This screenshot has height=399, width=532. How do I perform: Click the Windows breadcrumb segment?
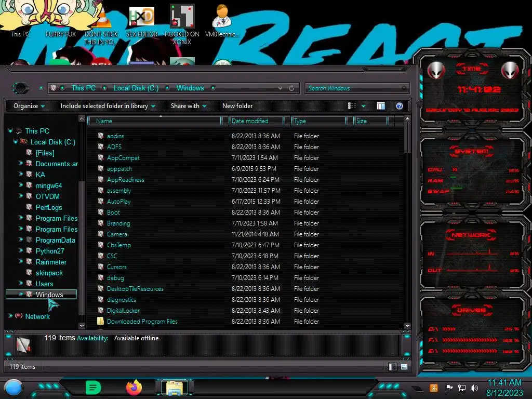(x=190, y=88)
